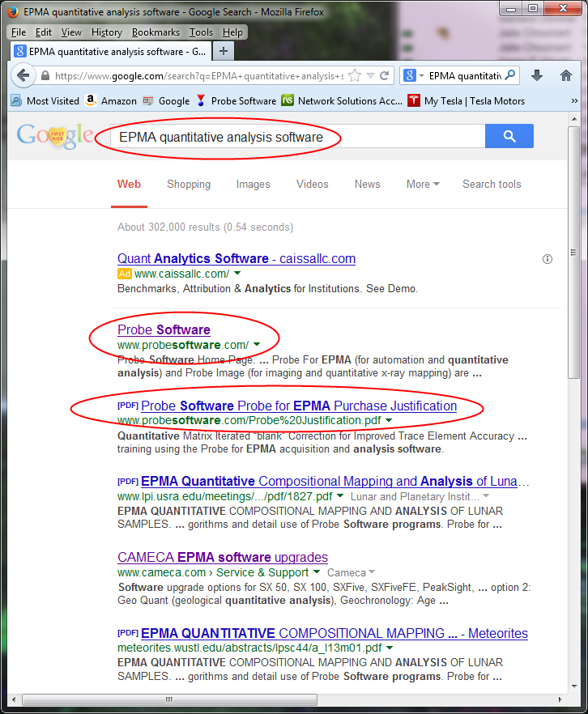Bookmark this page with star icon
The width and height of the screenshot is (588, 714).
pos(355,76)
